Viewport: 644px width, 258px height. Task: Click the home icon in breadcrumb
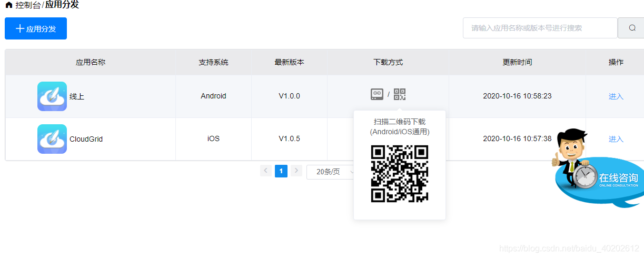pyautogui.click(x=9, y=5)
